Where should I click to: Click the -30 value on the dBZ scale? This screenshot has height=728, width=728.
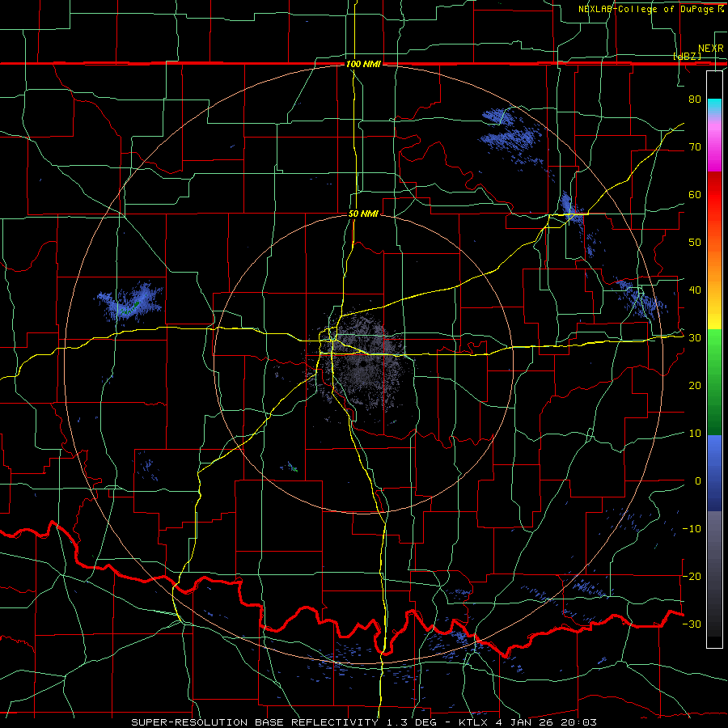[x=692, y=624]
